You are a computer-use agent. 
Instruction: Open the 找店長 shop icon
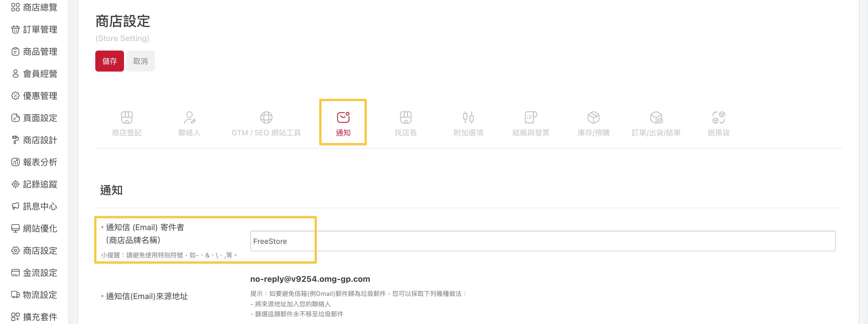coord(406,118)
